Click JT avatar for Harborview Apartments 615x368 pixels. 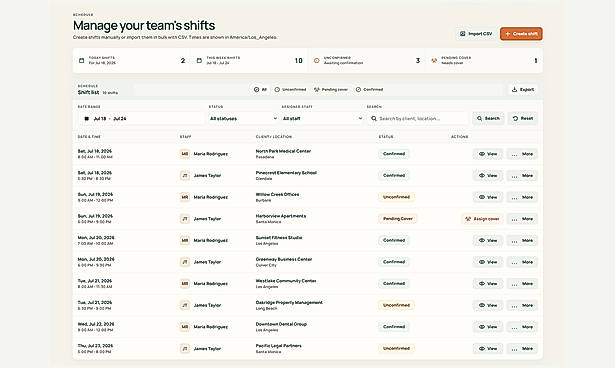[x=185, y=219]
